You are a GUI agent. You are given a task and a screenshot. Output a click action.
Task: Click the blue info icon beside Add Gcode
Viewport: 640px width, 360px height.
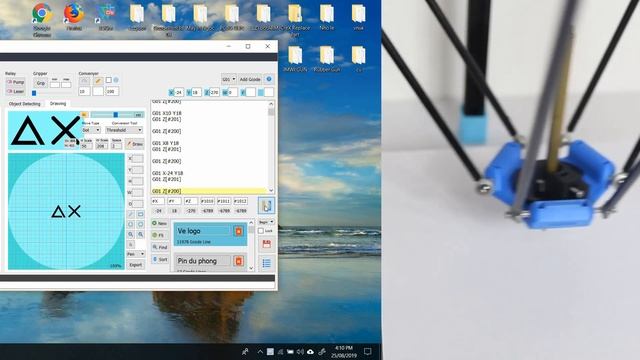pyautogui.click(x=269, y=79)
